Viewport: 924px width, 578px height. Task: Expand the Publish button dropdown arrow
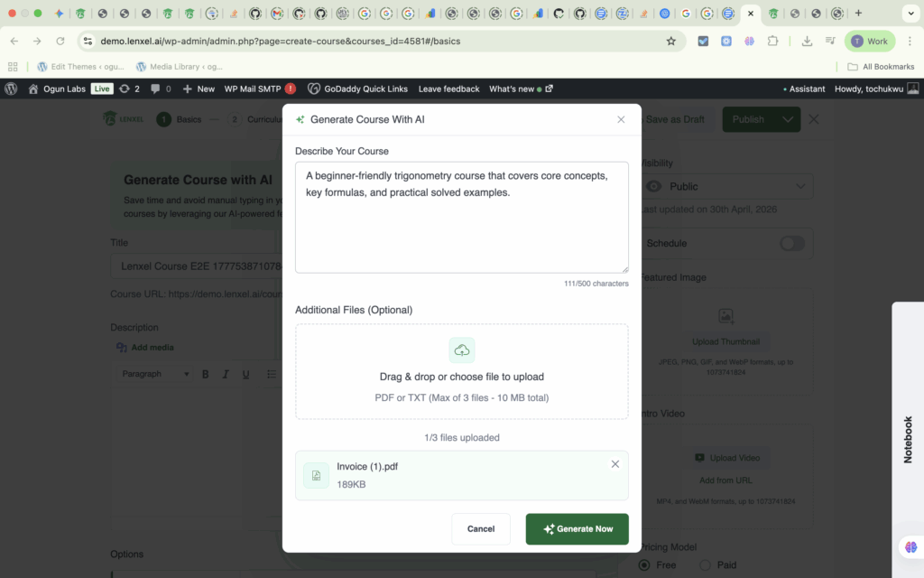pyautogui.click(x=788, y=119)
